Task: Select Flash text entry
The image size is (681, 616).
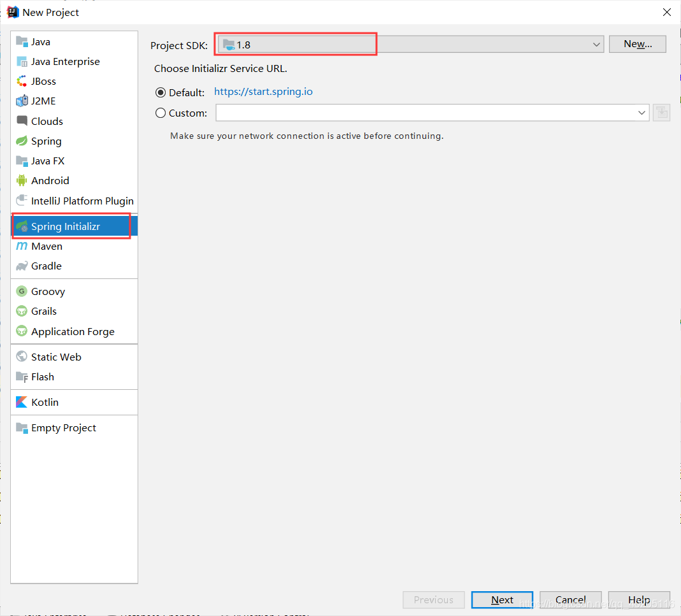Action: pyautogui.click(x=43, y=376)
